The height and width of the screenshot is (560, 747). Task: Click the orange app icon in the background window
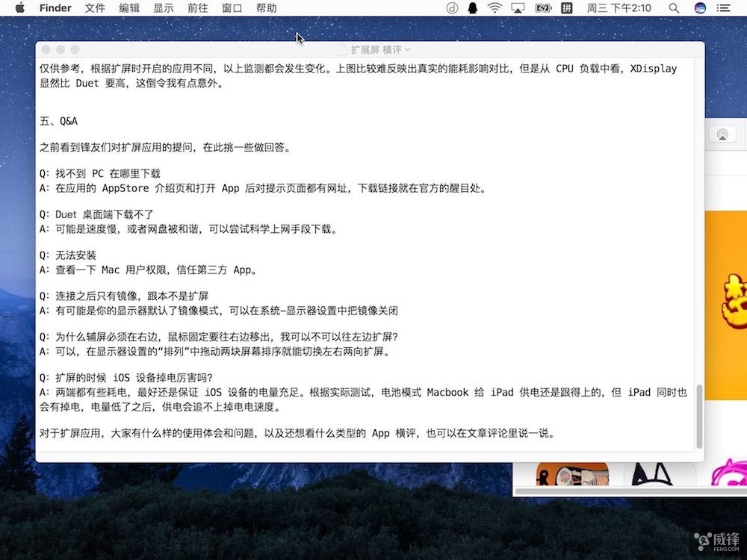click(x=572, y=474)
